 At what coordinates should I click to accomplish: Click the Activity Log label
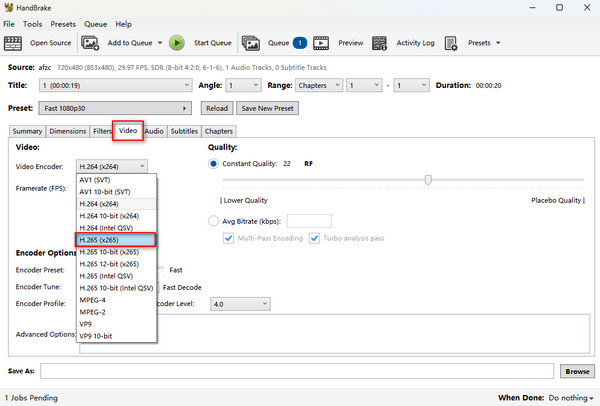(x=416, y=43)
